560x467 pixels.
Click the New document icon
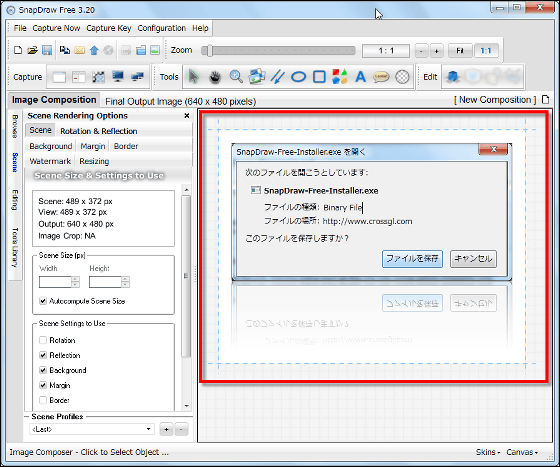tap(18, 50)
